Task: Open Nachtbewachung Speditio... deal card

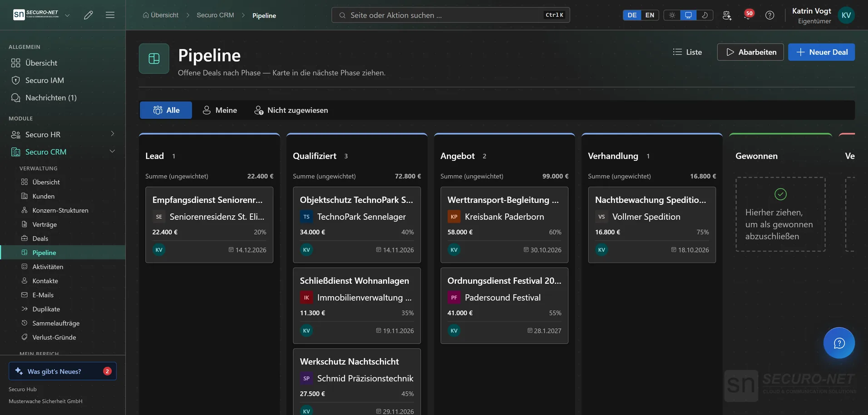Action: tap(652, 225)
